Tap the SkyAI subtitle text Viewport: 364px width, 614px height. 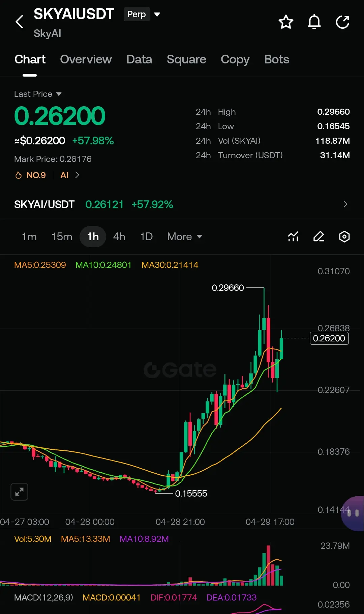coord(47,33)
